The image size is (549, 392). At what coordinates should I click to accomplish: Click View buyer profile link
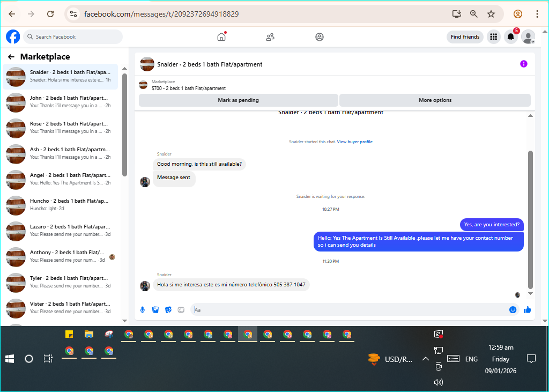(x=355, y=142)
